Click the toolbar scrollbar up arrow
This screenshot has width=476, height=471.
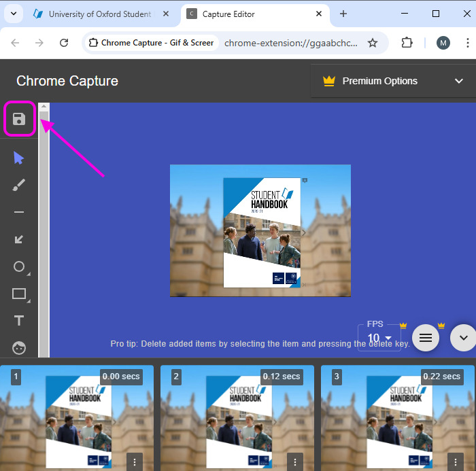44,106
